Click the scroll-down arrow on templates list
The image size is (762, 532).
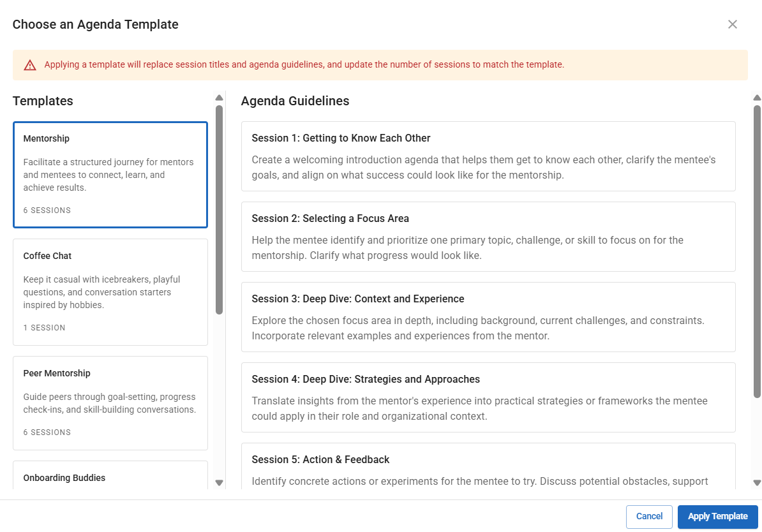[x=218, y=482]
